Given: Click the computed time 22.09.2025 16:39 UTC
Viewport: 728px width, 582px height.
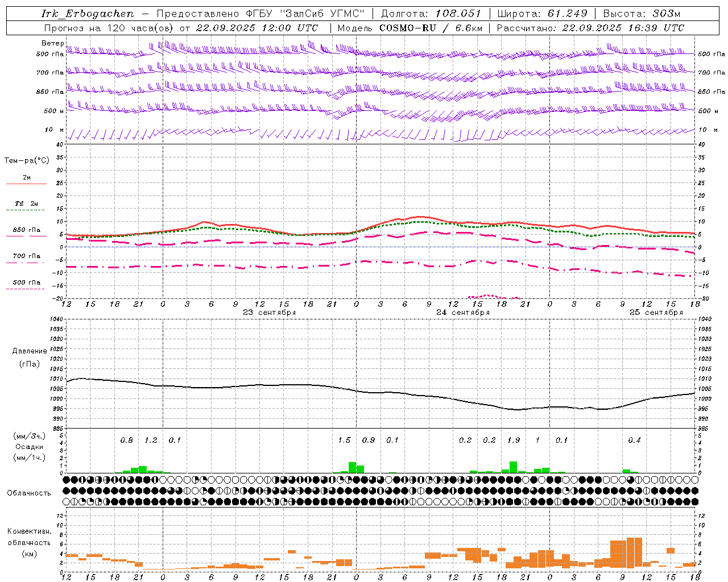Looking at the screenshot, I should tap(623, 28).
